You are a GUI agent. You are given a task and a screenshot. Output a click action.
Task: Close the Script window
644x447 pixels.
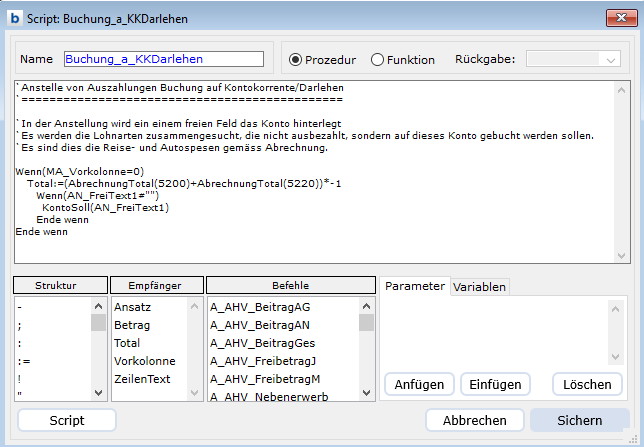click(614, 17)
